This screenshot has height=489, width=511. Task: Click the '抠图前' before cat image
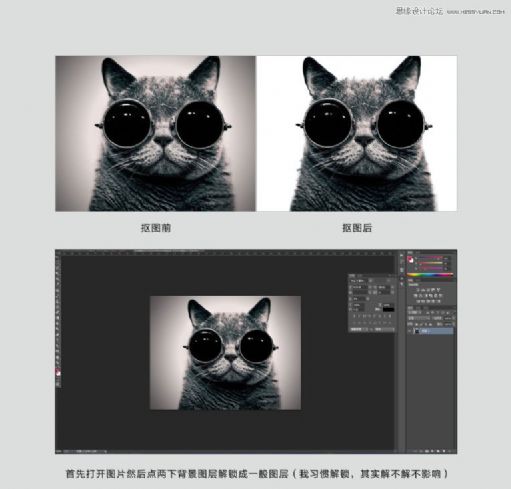[155, 133]
